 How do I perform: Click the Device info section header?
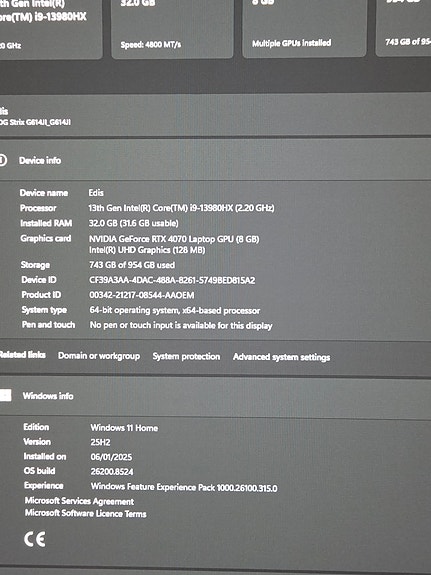pos(215,160)
